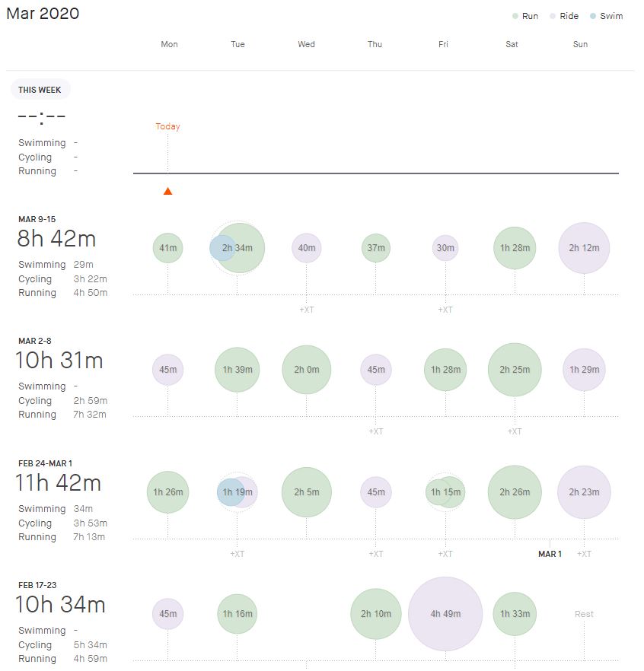Click the Mon column header
This screenshot has height=671, width=644.
(x=169, y=44)
